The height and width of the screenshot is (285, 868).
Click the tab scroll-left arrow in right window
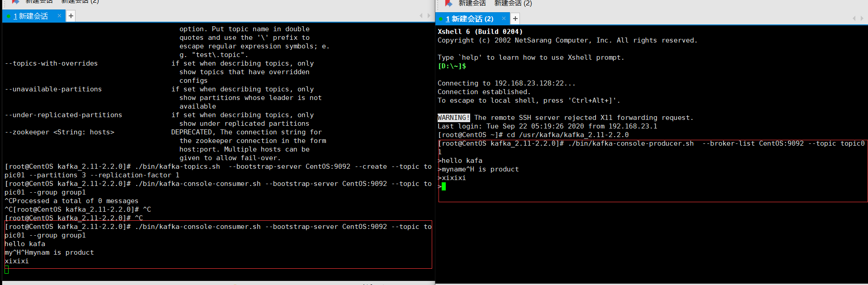(x=854, y=19)
